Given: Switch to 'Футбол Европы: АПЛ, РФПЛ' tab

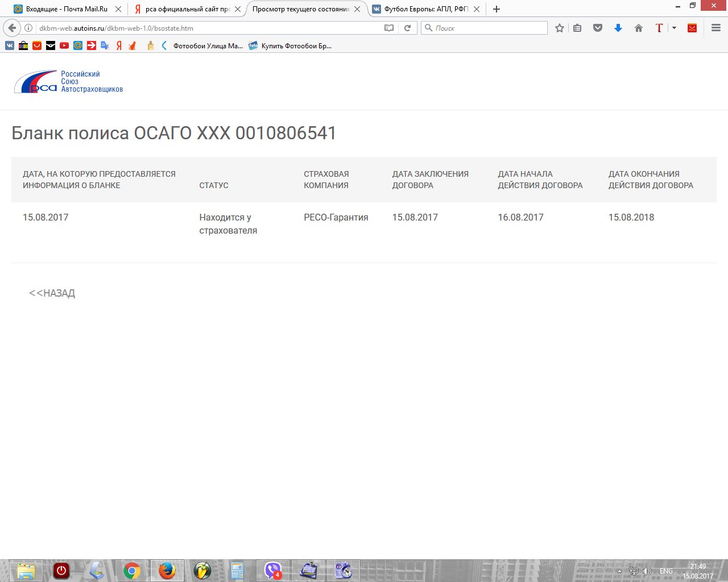Looking at the screenshot, I should click(426, 9).
